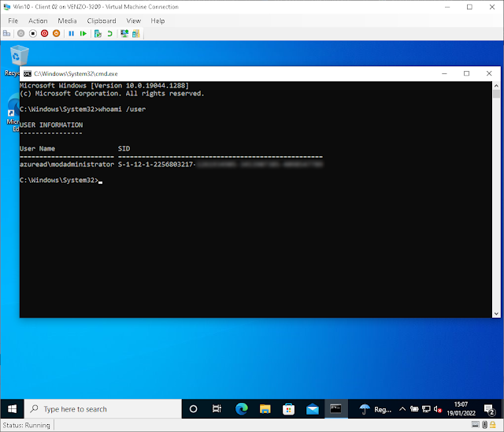
Task: Click the cmd scrollbar up arrow
Action: tap(496, 86)
